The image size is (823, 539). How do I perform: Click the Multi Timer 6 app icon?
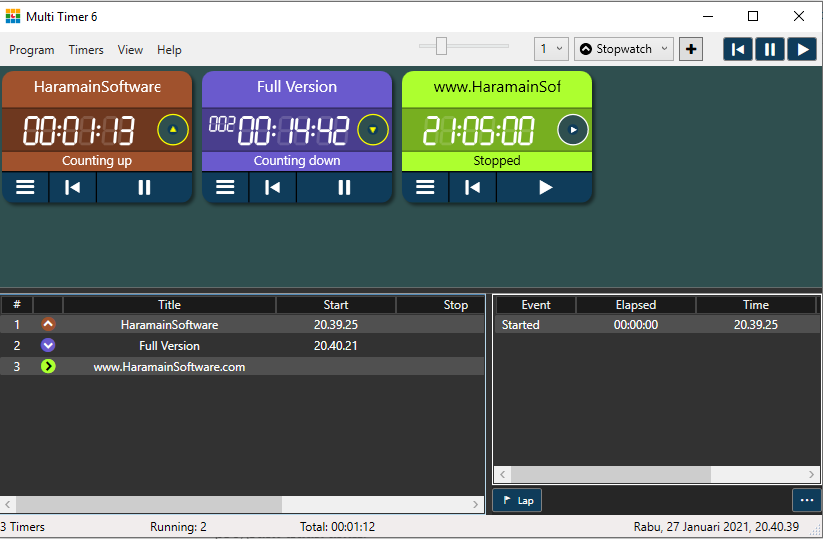pos(13,16)
